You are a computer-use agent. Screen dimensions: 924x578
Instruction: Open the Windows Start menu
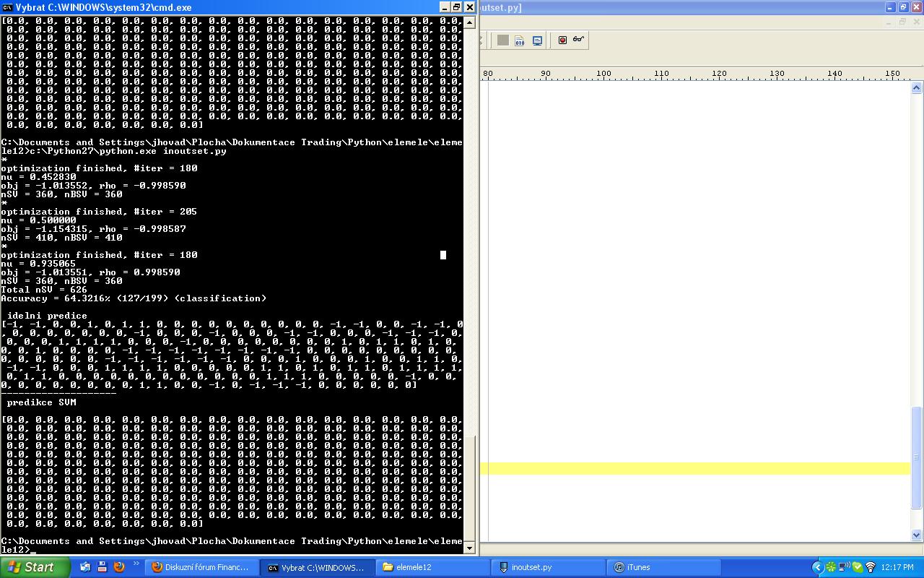(x=32, y=567)
